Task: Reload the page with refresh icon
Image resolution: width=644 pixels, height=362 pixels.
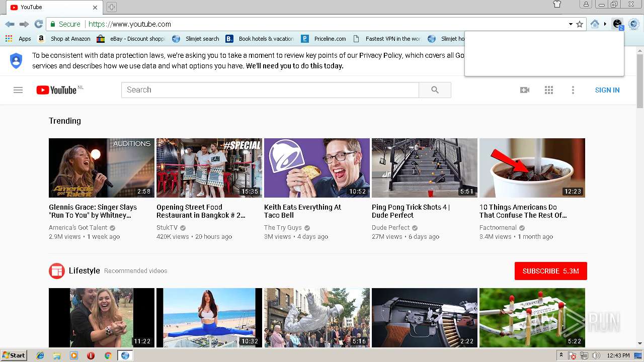Action: (x=38, y=24)
